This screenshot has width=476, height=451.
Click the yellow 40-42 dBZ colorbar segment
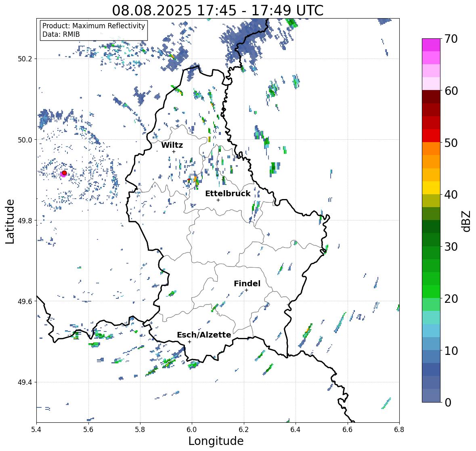coord(431,188)
